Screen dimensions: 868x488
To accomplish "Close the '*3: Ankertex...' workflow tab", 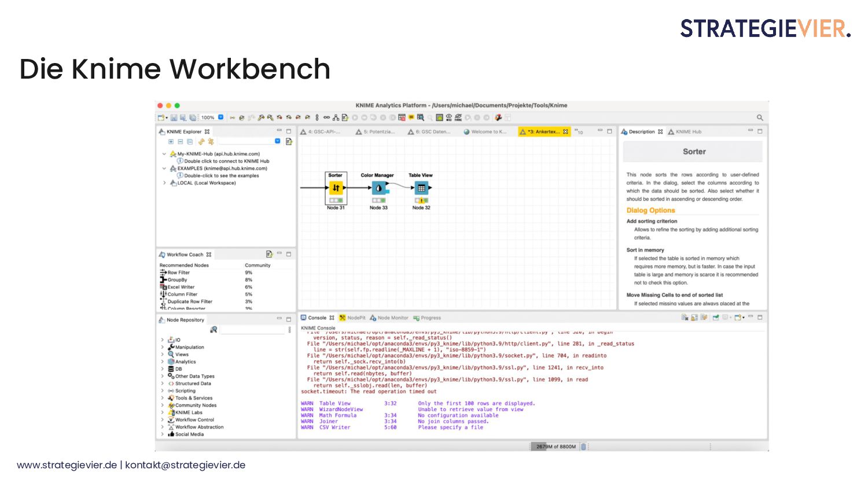I will 566,132.
